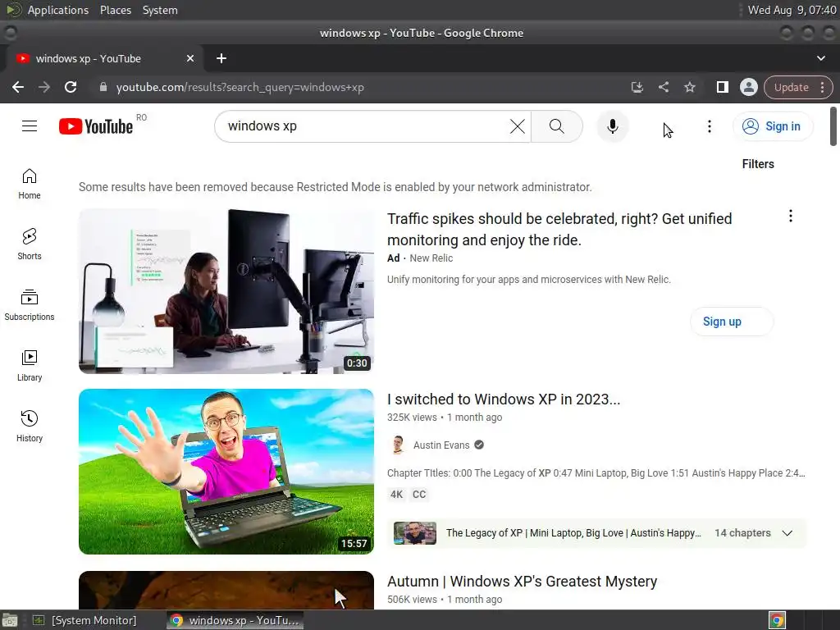Click the address bar URL text
The width and height of the screenshot is (840, 630).
pos(240,87)
